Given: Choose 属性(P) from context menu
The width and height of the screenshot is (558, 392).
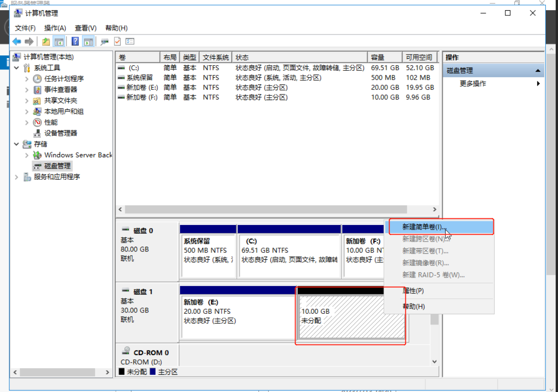Looking at the screenshot, I should pyautogui.click(x=413, y=291).
